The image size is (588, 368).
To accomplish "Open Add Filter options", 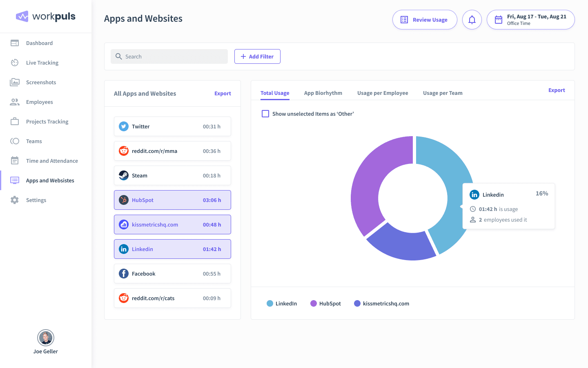I will click(x=257, y=56).
